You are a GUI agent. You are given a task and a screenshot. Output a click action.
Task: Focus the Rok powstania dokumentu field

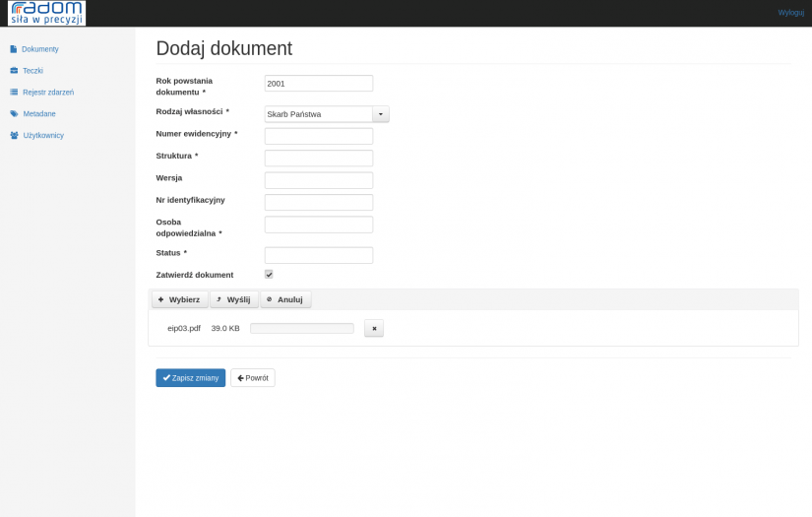(x=319, y=84)
